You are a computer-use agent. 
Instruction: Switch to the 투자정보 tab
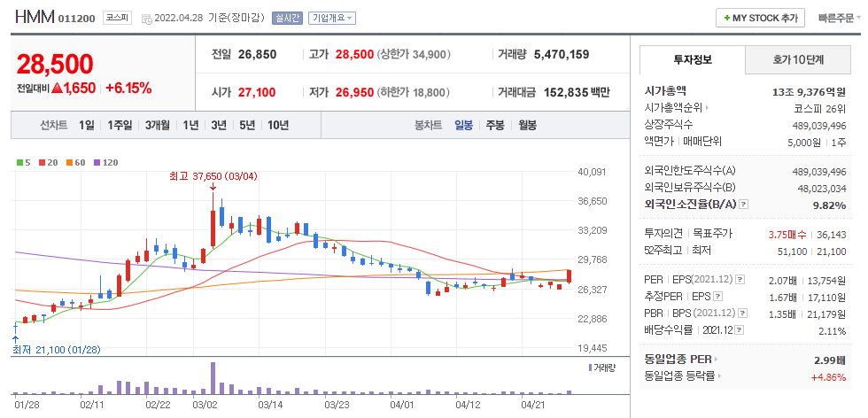693,60
